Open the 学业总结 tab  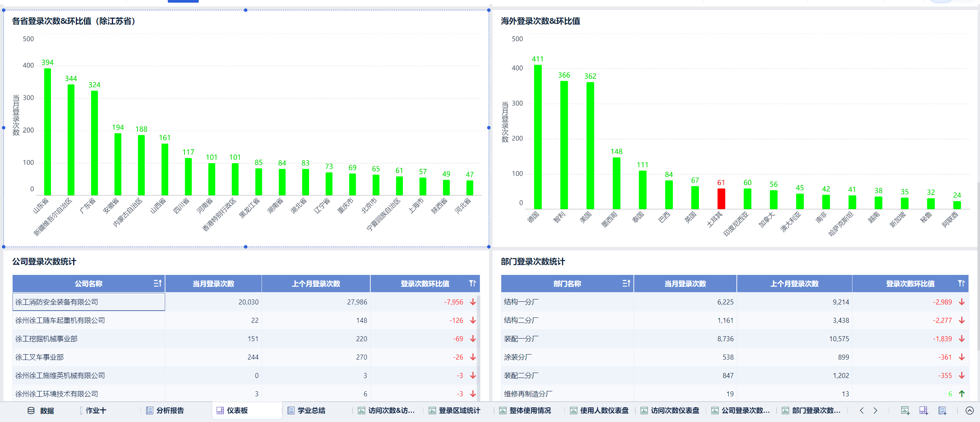(x=311, y=411)
